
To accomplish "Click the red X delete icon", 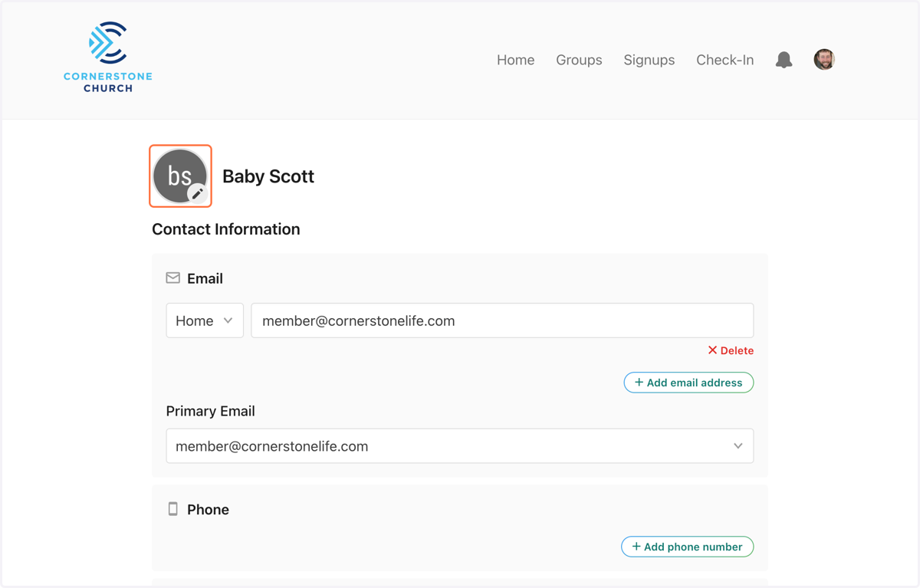I will [712, 350].
